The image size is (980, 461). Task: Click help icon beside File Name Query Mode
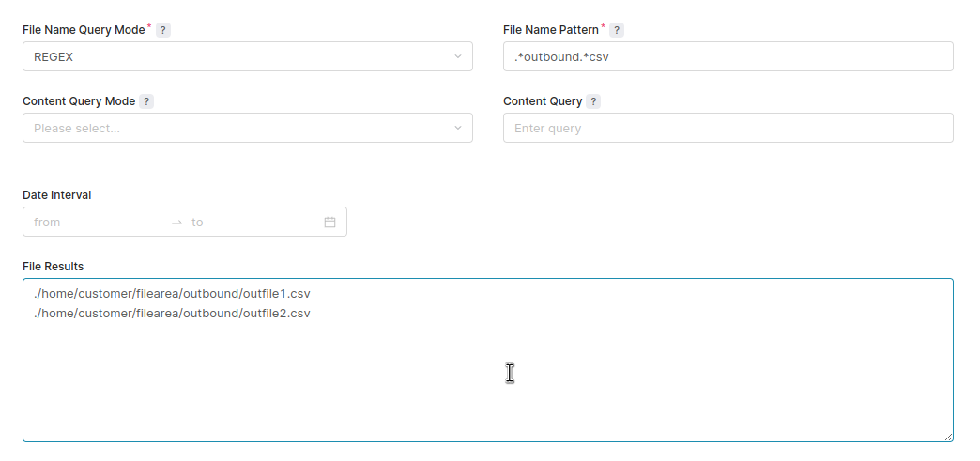pos(163,30)
